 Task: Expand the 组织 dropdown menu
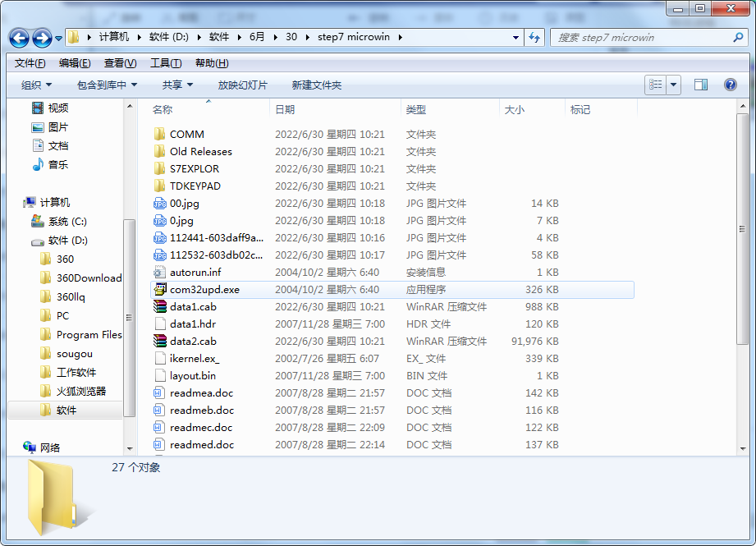coord(36,85)
